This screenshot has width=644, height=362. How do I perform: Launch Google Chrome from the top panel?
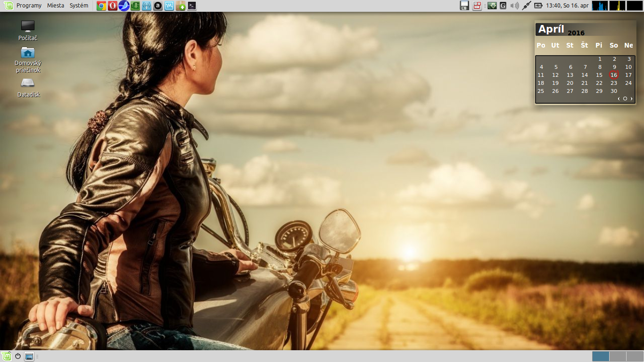(101, 6)
